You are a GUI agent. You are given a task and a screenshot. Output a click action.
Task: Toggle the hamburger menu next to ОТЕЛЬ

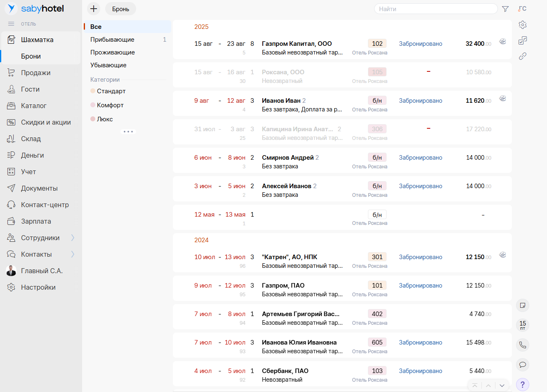pos(11,24)
